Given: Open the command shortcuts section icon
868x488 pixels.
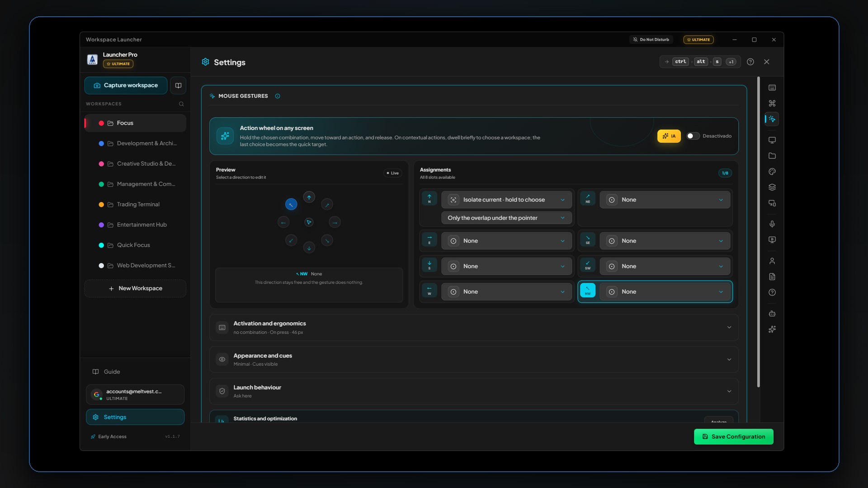Looking at the screenshot, I should point(772,103).
